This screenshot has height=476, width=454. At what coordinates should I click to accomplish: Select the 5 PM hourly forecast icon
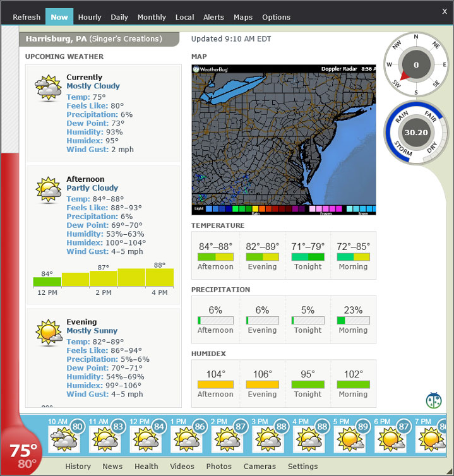coord(349,439)
